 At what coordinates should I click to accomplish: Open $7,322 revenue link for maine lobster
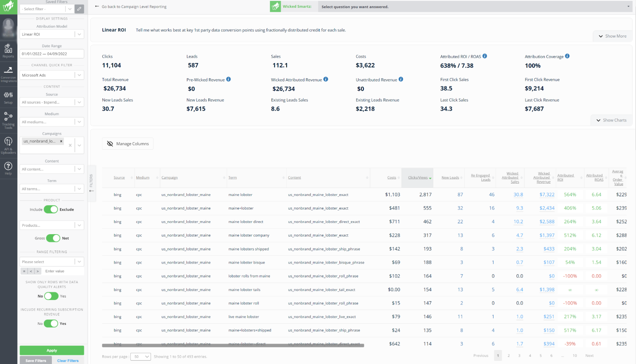pos(547,194)
